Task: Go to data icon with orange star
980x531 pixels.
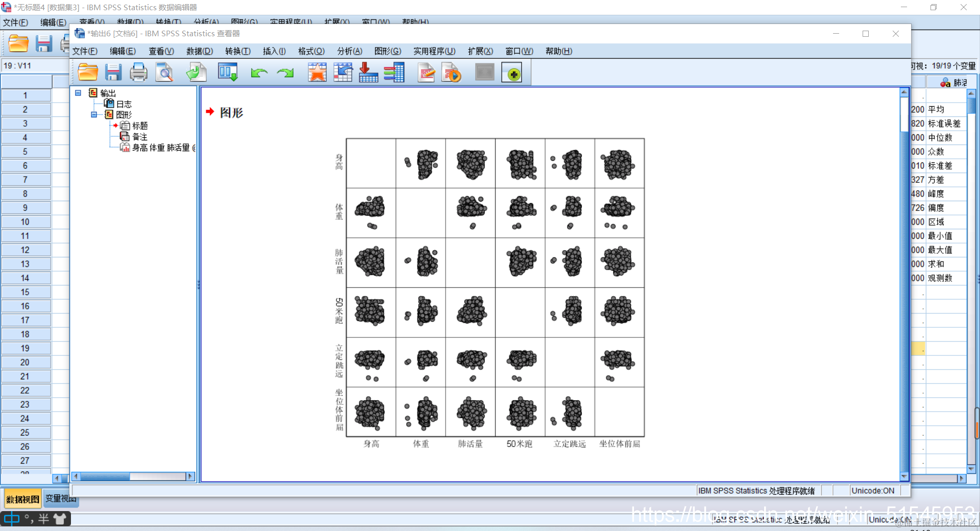Action: [317, 73]
